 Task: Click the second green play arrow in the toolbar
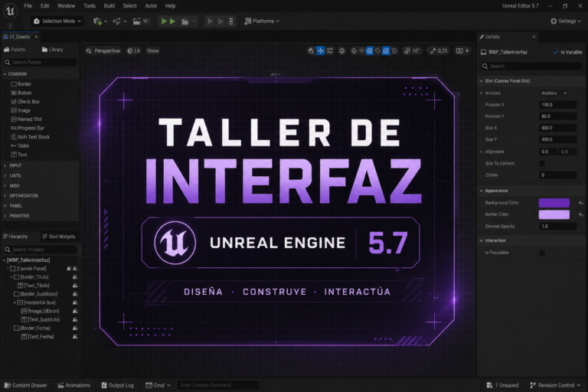pyautogui.click(x=172, y=21)
